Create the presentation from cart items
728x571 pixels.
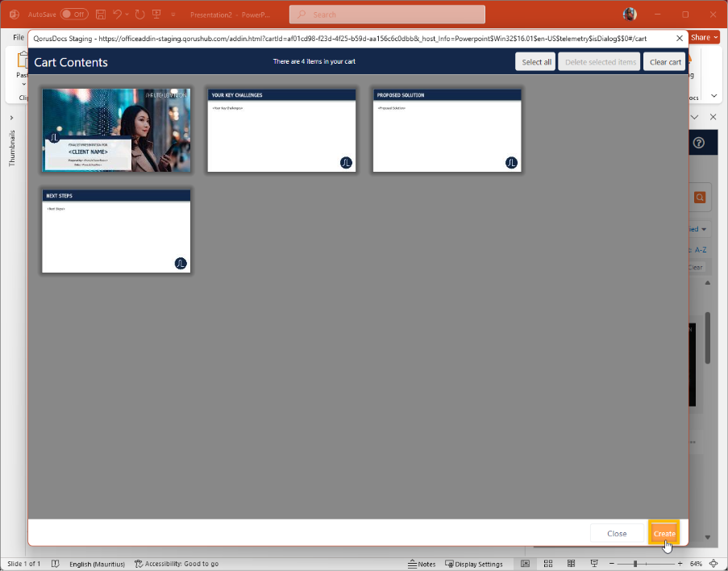(x=664, y=533)
